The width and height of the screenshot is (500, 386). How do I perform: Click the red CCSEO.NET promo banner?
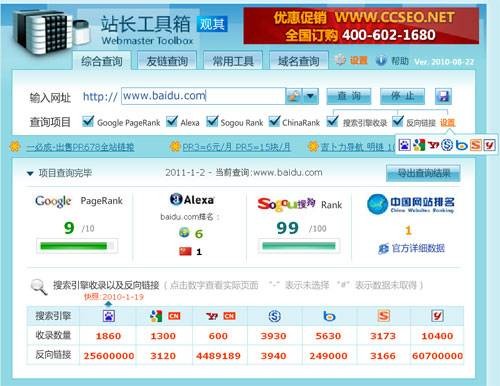[x=361, y=26]
